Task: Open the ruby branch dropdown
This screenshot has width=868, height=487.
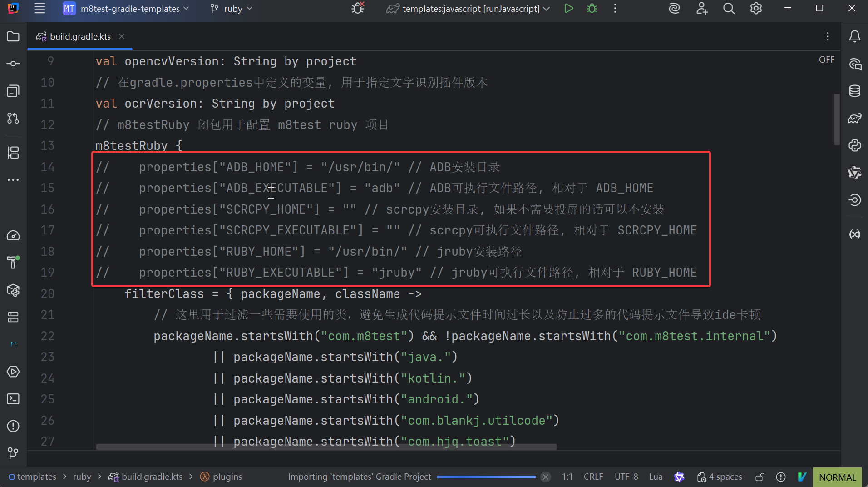Action: 232,9
